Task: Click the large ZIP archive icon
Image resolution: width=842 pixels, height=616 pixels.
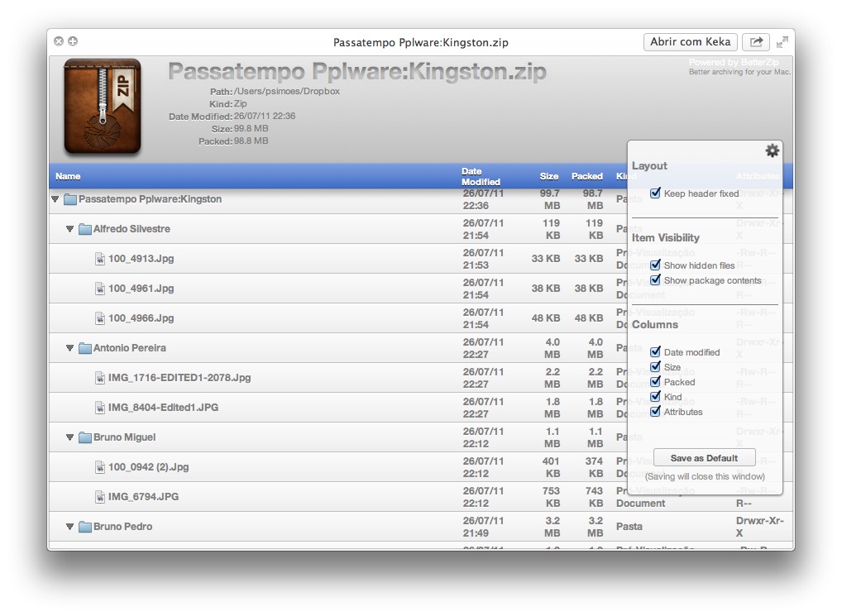Action: click(x=103, y=106)
